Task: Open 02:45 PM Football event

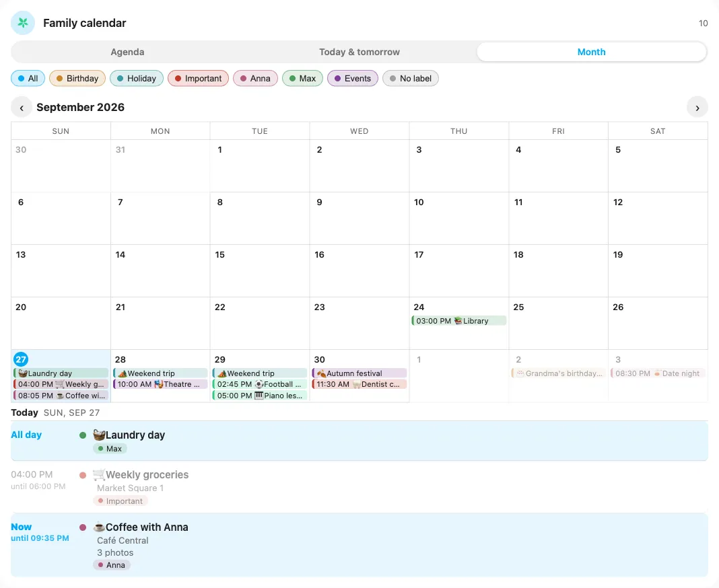Action: pyautogui.click(x=260, y=384)
